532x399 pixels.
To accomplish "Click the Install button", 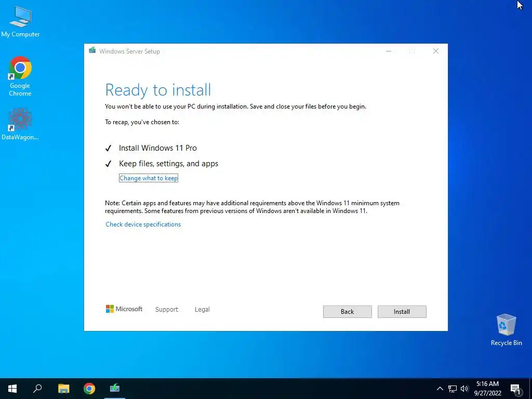I will pos(402,312).
